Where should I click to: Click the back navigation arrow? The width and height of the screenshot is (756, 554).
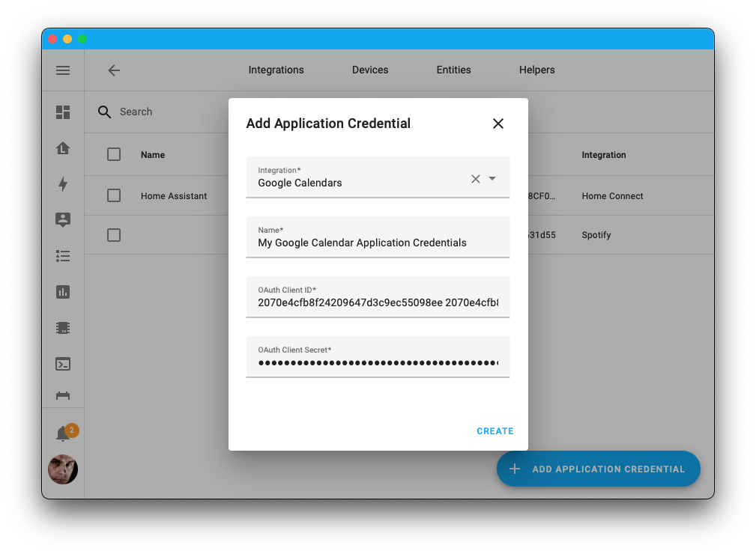113,70
